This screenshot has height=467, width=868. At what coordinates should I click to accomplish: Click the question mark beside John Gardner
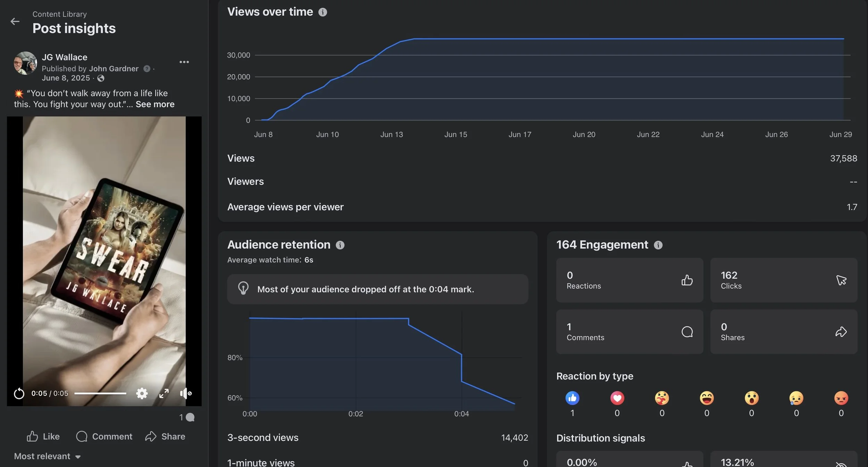tap(147, 69)
